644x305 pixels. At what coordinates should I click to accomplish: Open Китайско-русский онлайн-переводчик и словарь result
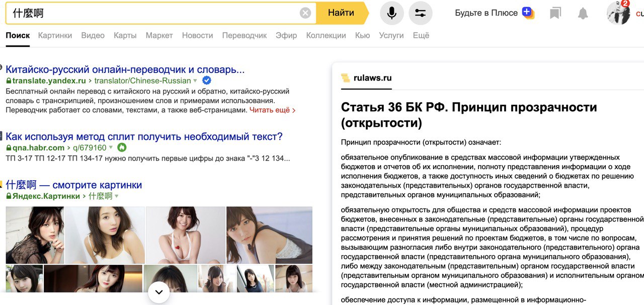point(125,69)
